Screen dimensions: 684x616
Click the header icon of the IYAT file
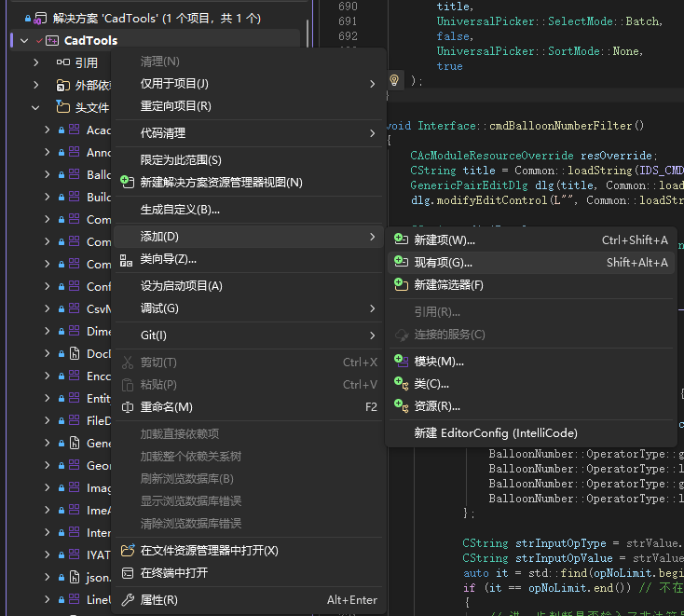[x=75, y=554]
